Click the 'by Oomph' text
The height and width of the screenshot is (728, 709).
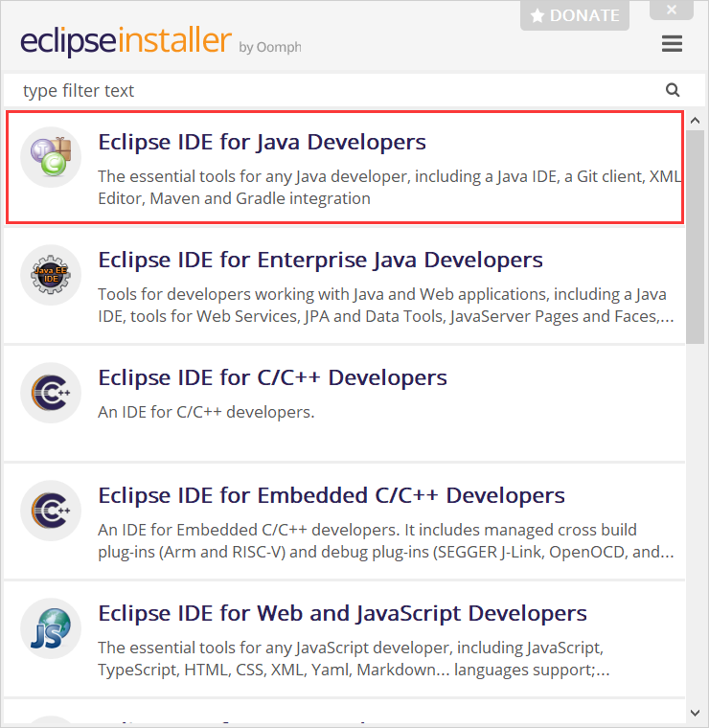click(x=270, y=47)
